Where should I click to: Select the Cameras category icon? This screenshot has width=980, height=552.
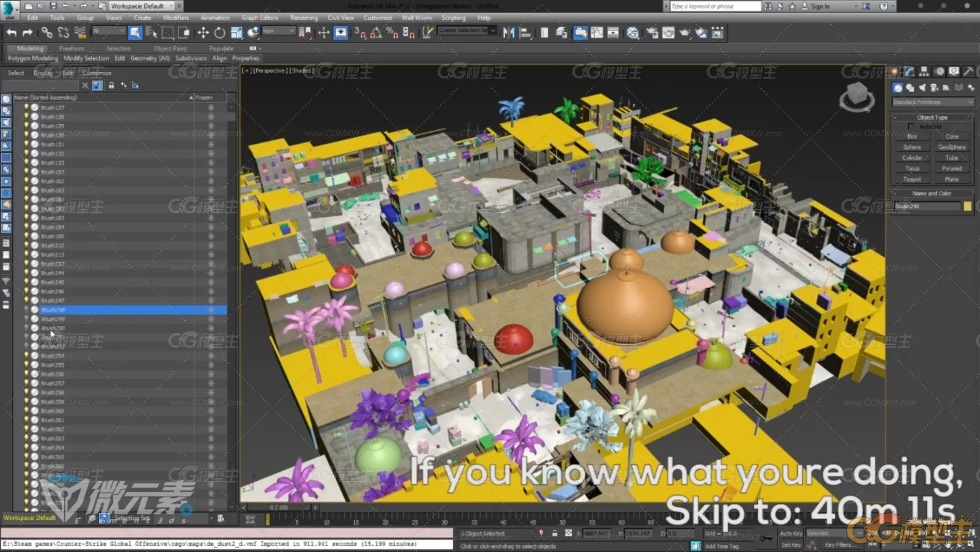(934, 88)
